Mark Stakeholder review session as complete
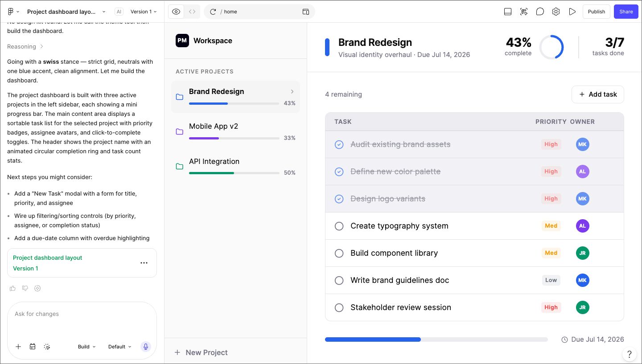This screenshot has width=642, height=364. click(x=339, y=307)
